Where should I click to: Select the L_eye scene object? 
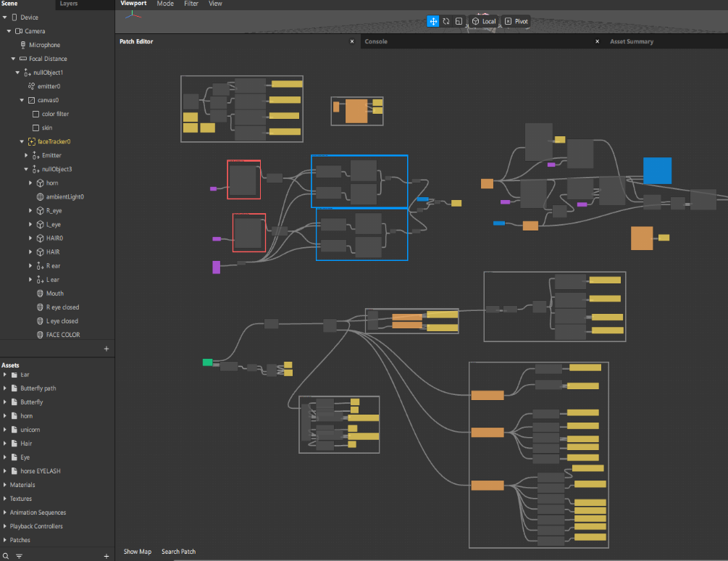[54, 224]
